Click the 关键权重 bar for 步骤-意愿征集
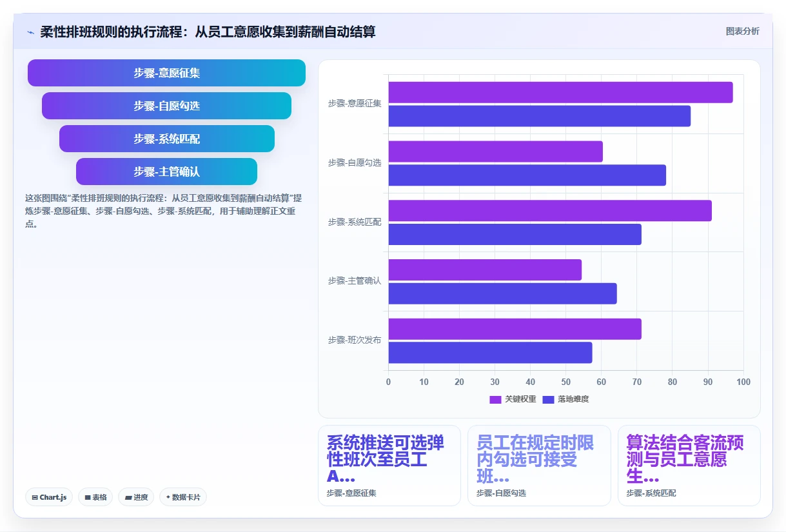786x532 pixels. 560,92
